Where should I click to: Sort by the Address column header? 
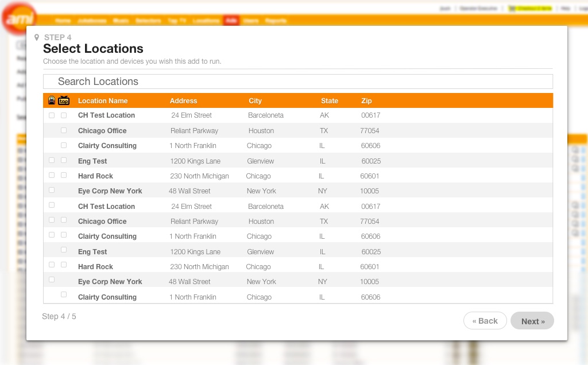click(183, 101)
